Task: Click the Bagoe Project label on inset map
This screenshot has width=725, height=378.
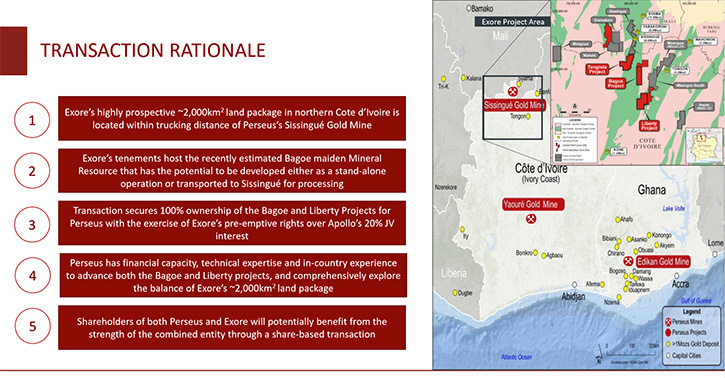Action: click(616, 83)
